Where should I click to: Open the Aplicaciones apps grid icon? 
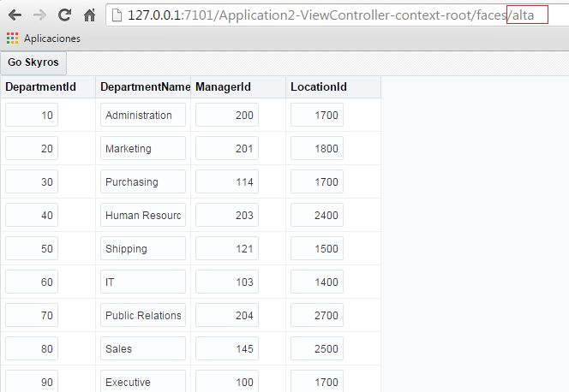pos(12,39)
